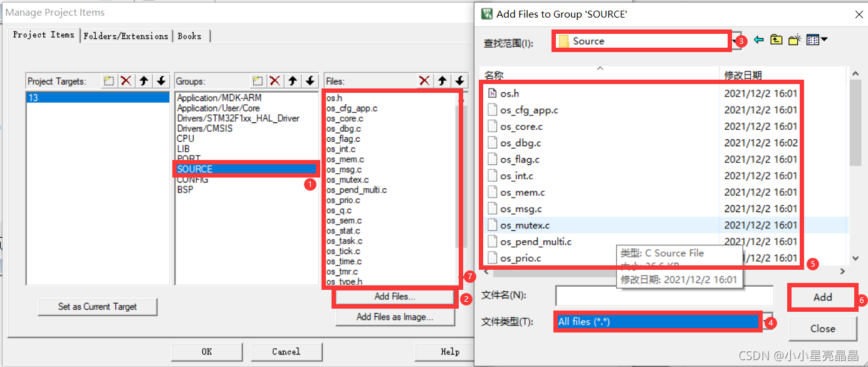Screen dimensions: 868x367
Task: Delete the selected group
Action: [275, 81]
